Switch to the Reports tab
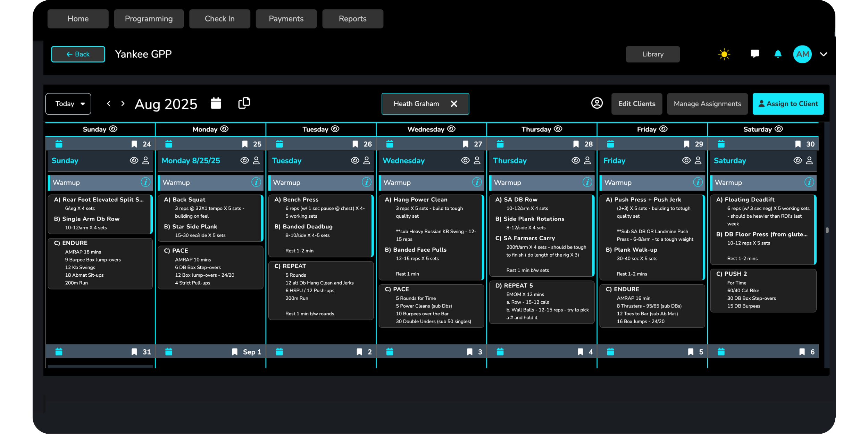The image size is (868, 434). click(352, 19)
